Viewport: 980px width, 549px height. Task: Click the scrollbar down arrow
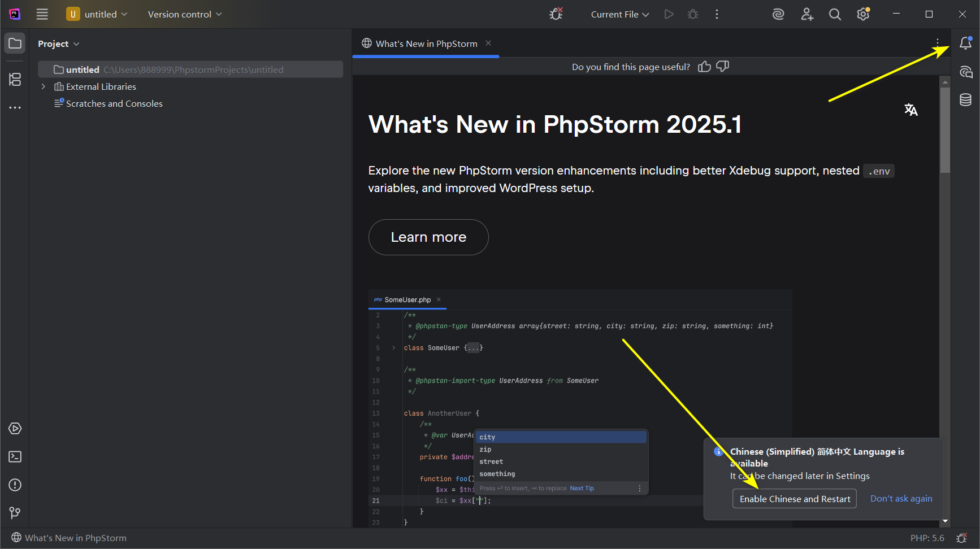945,521
